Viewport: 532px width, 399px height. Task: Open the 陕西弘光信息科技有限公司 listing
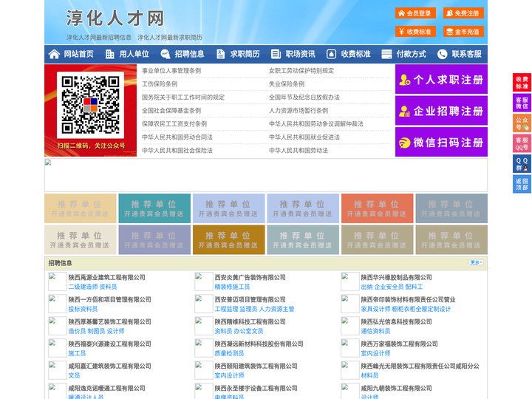[x=396, y=321]
